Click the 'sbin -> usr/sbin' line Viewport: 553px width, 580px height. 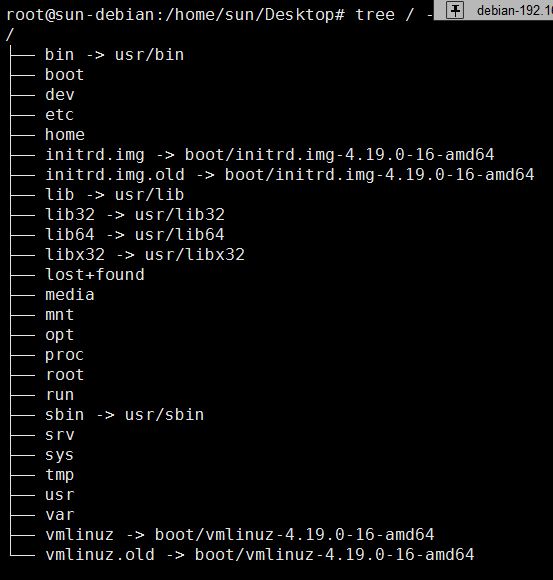pyautogui.click(x=125, y=415)
